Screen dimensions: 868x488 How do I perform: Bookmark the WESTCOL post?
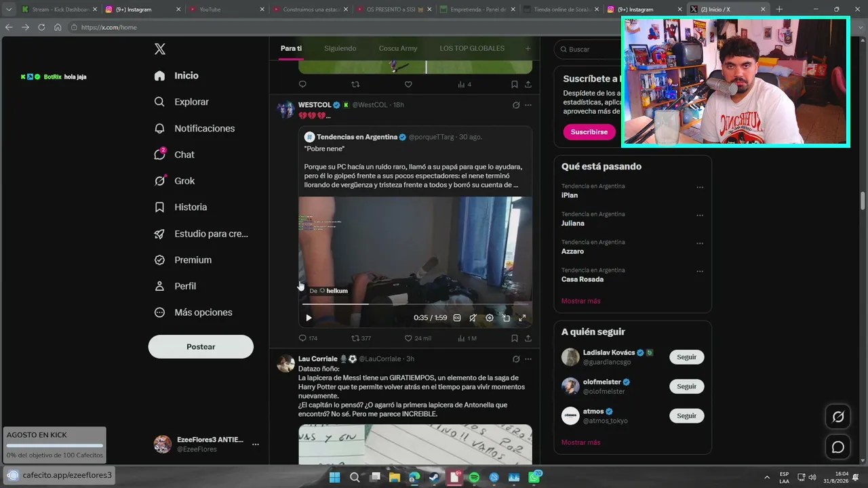point(515,338)
